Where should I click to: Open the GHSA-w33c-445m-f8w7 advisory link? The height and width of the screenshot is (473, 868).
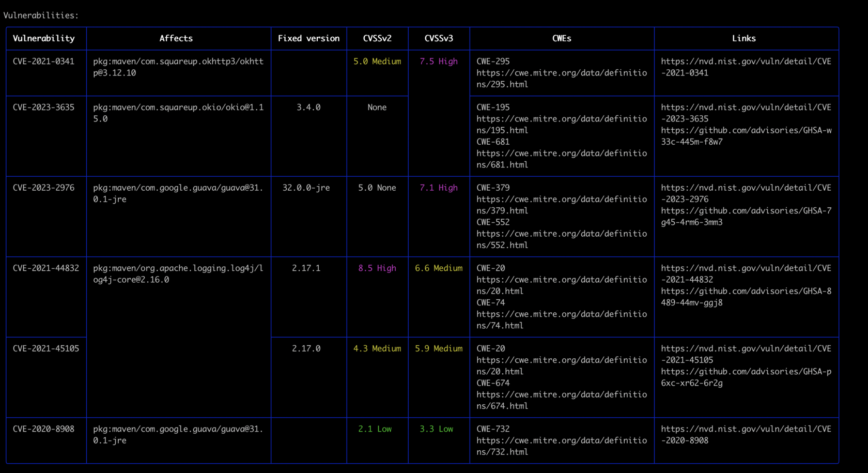pyautogui.click(x=746, y=136)
